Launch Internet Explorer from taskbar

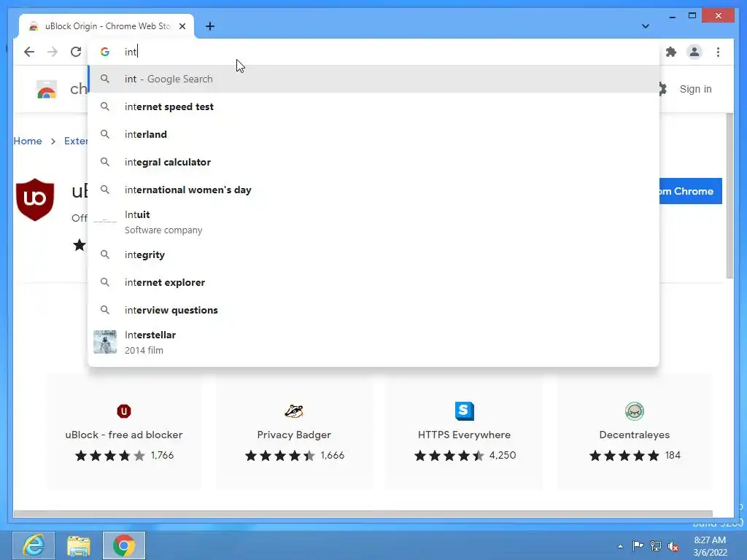(x=34, y=545)
